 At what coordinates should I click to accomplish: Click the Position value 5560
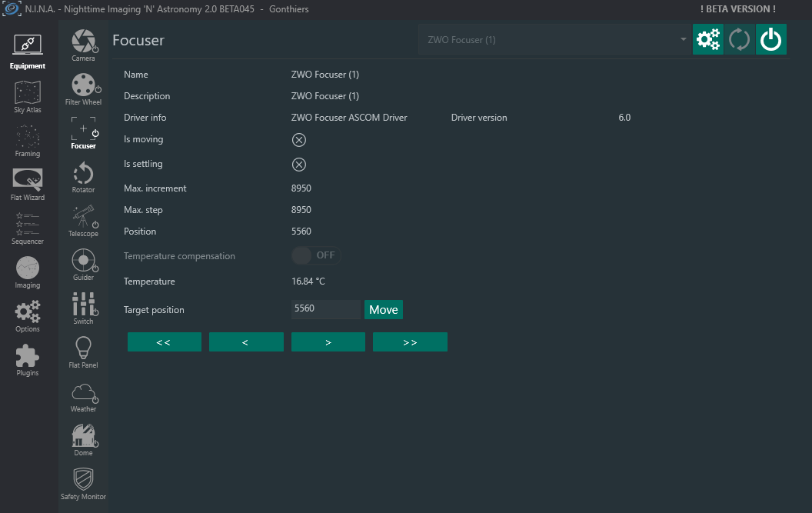click(x=301, y=232)
